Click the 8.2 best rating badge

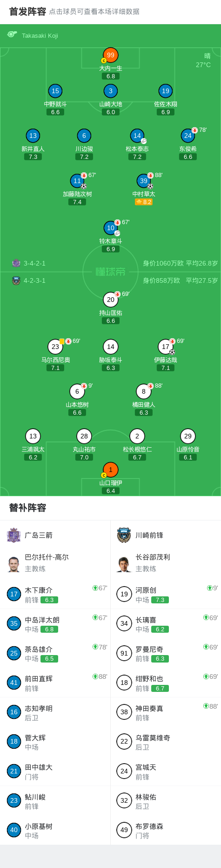[144, 202]
